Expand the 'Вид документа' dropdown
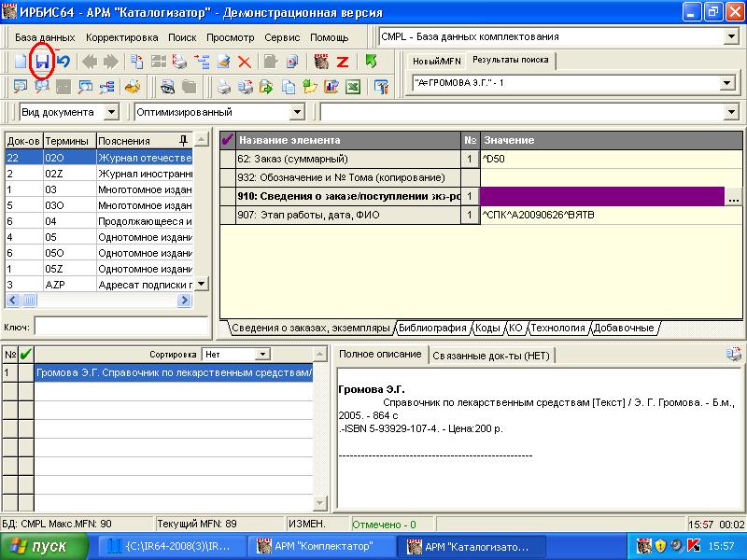Image resolution: width=747 pixels, height=560 pixels. click(111, 112)
